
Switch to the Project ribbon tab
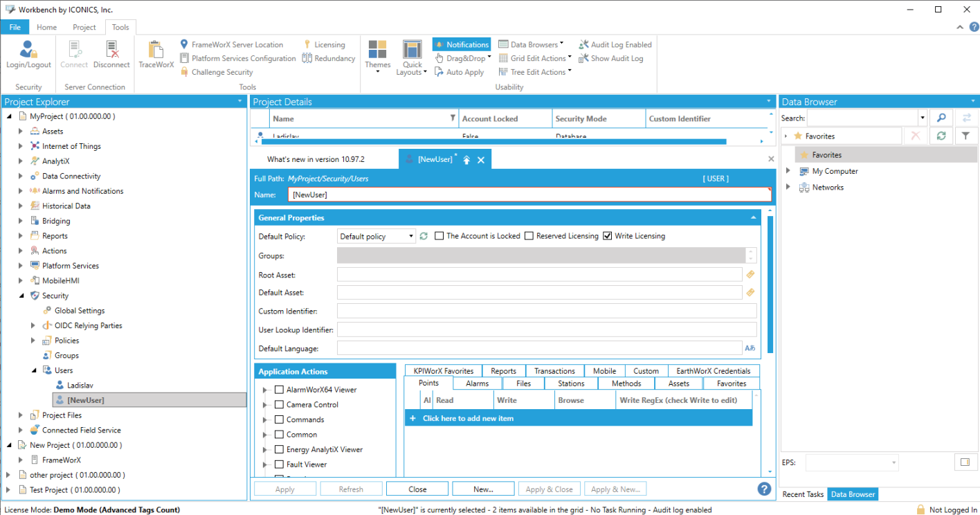pyautogui.click(x=84, y=27)
